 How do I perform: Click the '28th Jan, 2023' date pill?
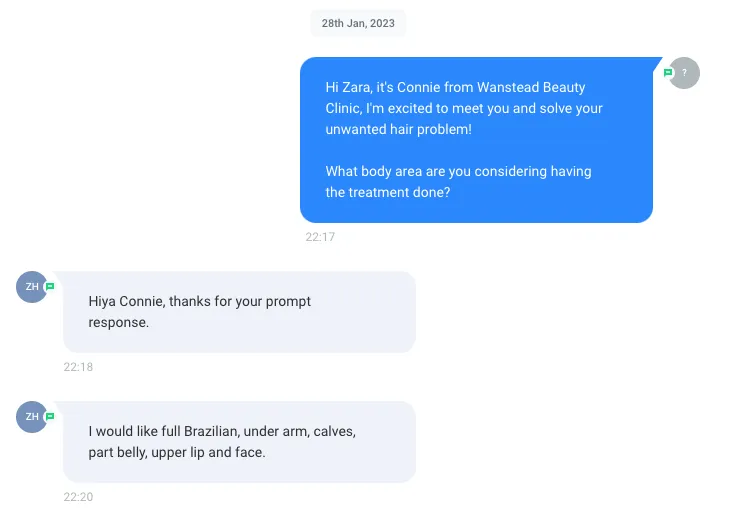click(x=358, y=23)
